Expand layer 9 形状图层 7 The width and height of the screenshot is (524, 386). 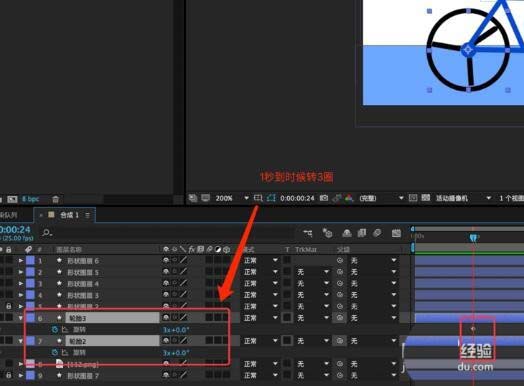point(21,375)
